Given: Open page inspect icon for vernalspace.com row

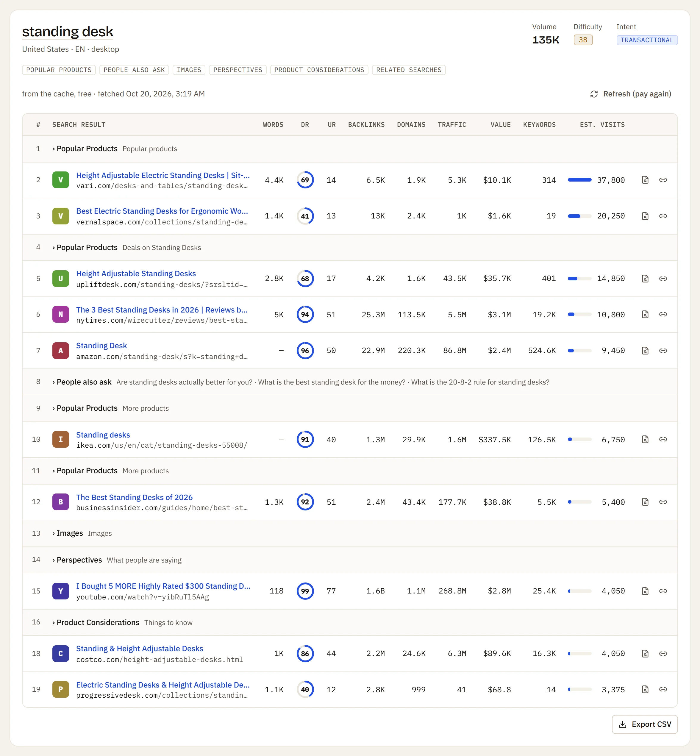Looking at the screenshot, I should pos(645,216).
